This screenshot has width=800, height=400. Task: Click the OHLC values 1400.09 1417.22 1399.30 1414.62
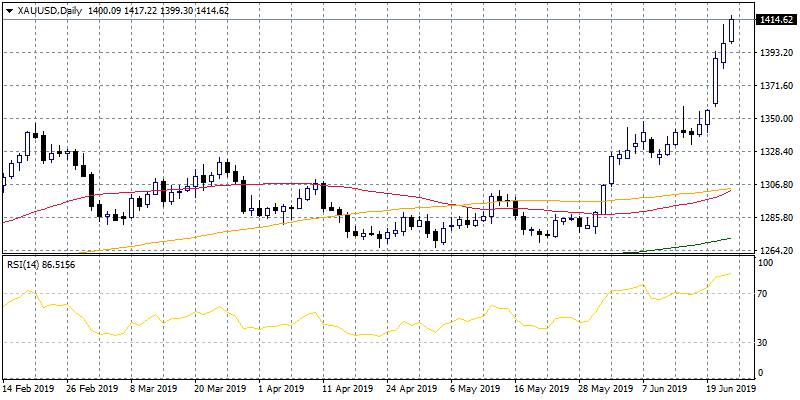[158, 11]
